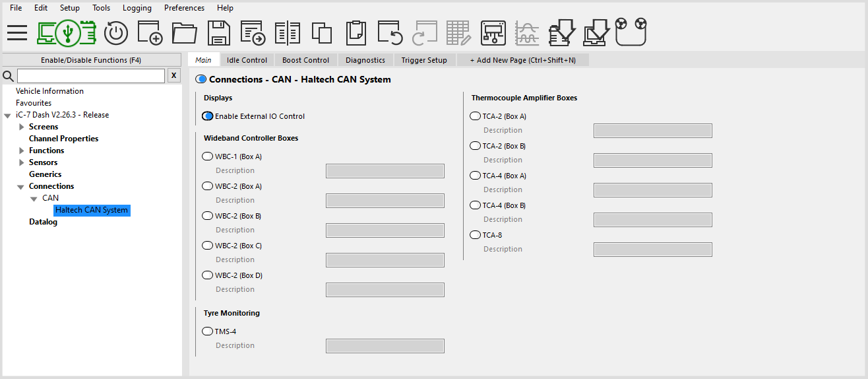Switch to the Diagnostics tab
Screen dimensions: 868x379
(365, 60)
